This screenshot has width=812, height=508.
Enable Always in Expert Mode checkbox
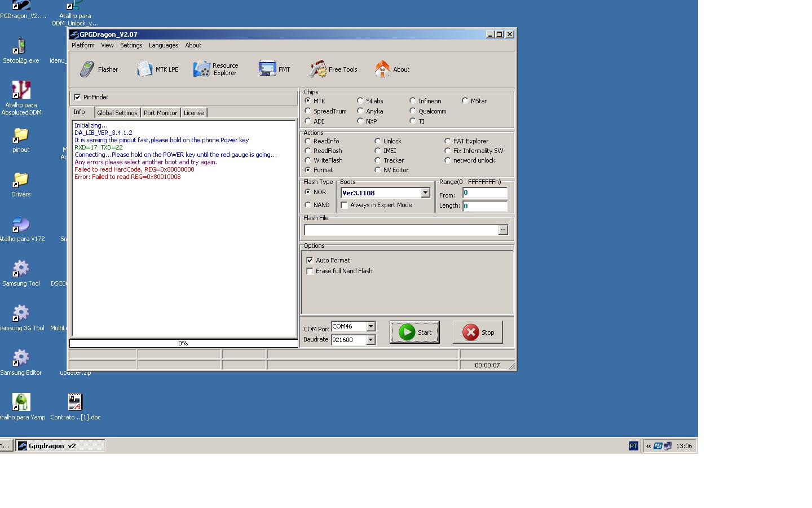(x=344, y=205)
